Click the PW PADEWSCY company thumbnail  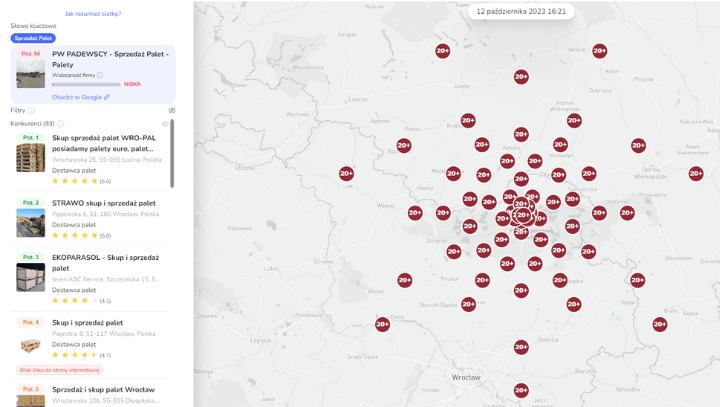pyautogui.click(x=31, y=73)
